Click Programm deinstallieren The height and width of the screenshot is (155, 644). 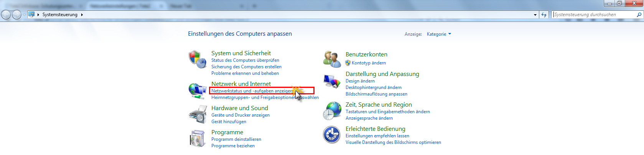[x=236, y=139]
